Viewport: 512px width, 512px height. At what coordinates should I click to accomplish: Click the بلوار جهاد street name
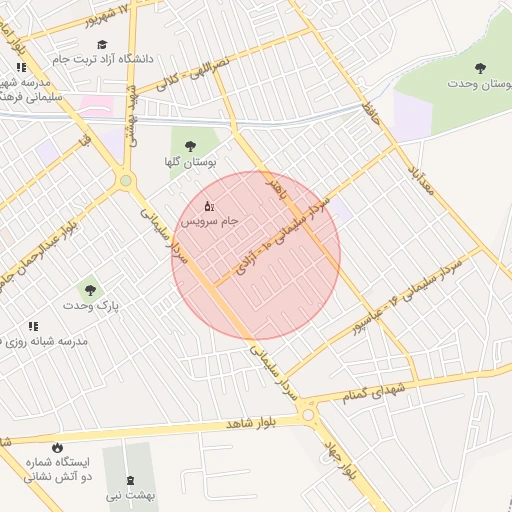point(340,460)
